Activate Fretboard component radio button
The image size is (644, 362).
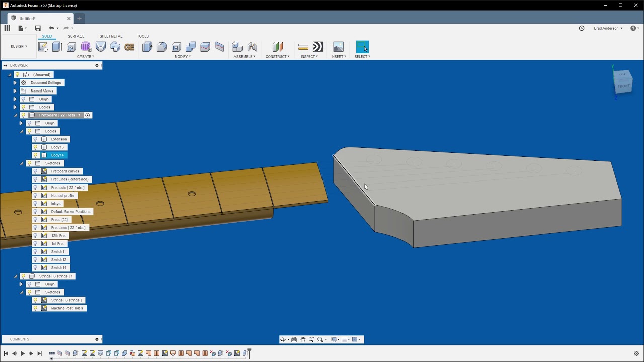click(x=87, y=115)
